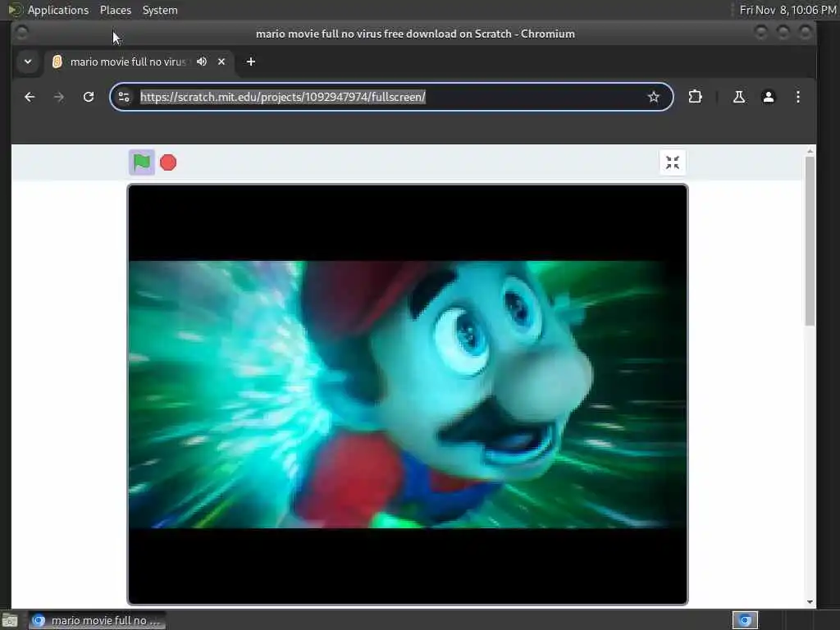Viewport: 840px width, 630px height.
Task: Click the Applications menu logo icon
Action: pyautogui.click(x=15, y=10)
